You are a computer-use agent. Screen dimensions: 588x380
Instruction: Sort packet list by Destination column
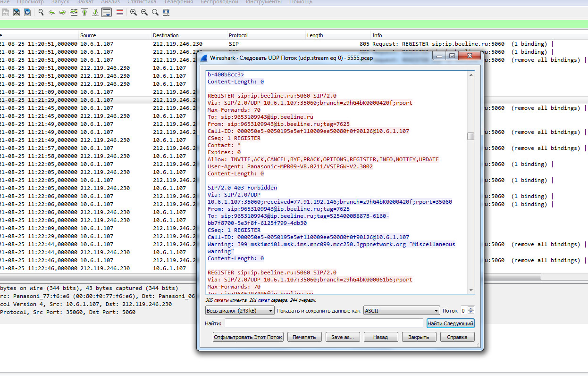pyautogui.click(x=189, y=35)
